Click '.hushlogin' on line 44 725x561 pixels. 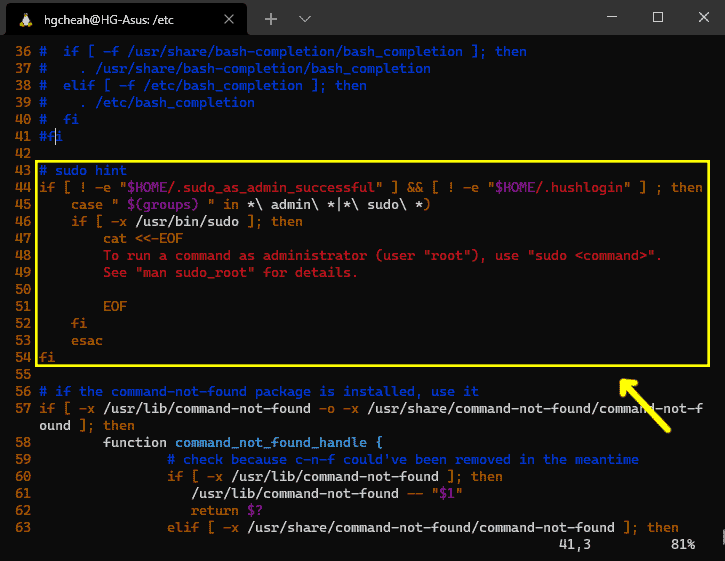[x=586, y=187]
